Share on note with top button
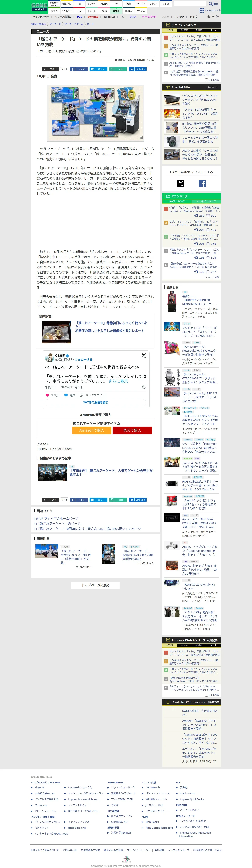252x868 pixels. [118, 69]
